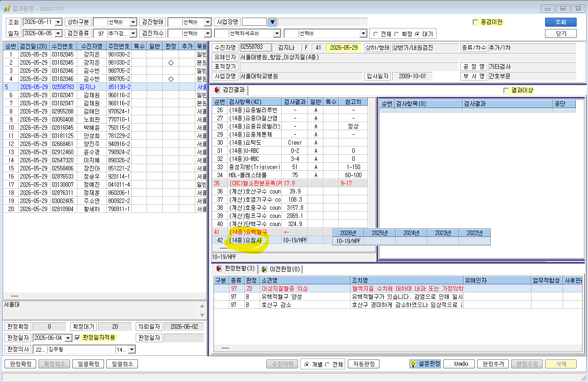Click the red flag icon on 검진결과 tab
Image resolution: width=588 pixels, height=382 pixels.
coord(217,90)
